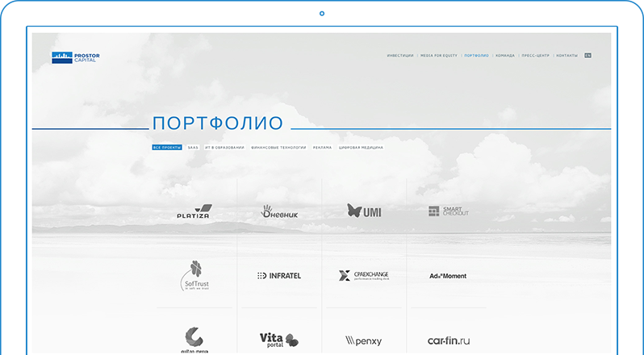Open the Пресс-центр page
Screen dimensions: 644x355
(535, 56)
